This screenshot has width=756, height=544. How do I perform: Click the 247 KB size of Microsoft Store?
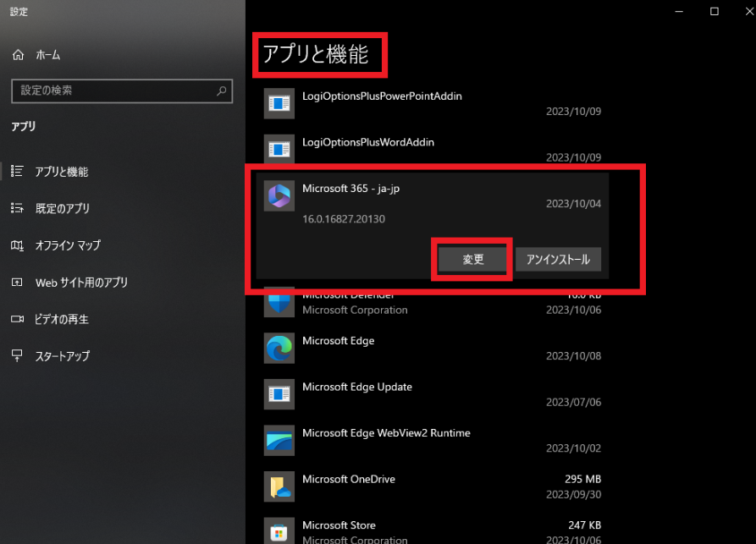584,525
